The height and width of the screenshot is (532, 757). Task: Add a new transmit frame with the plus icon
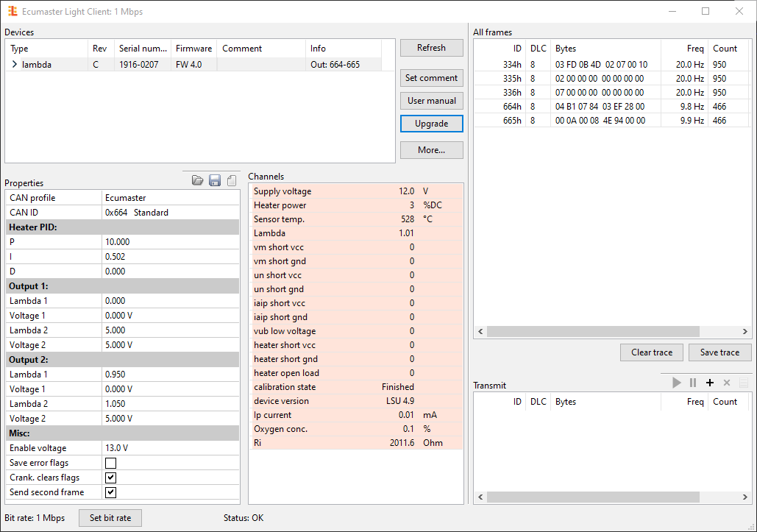709,383
